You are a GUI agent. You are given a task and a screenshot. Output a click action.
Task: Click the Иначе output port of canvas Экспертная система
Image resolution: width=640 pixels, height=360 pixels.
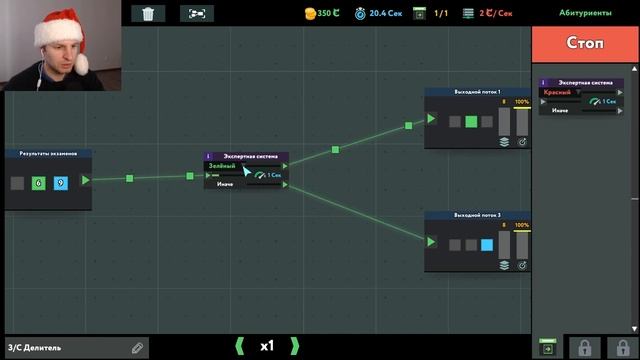coord(285,185)
